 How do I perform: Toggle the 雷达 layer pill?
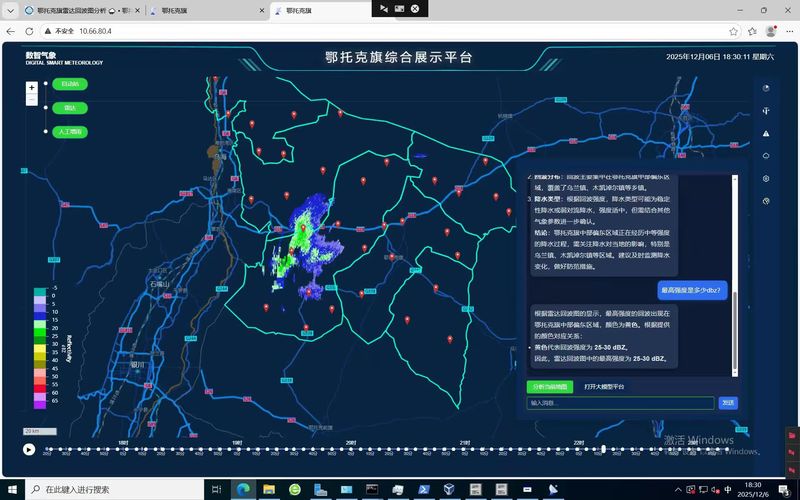[70, 108]
